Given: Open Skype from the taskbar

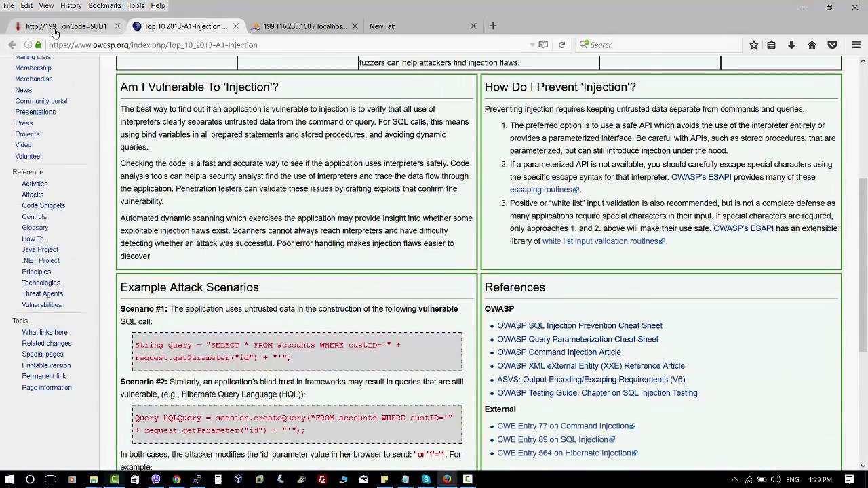Looking at the screenshot, I should tap(426, 479).
